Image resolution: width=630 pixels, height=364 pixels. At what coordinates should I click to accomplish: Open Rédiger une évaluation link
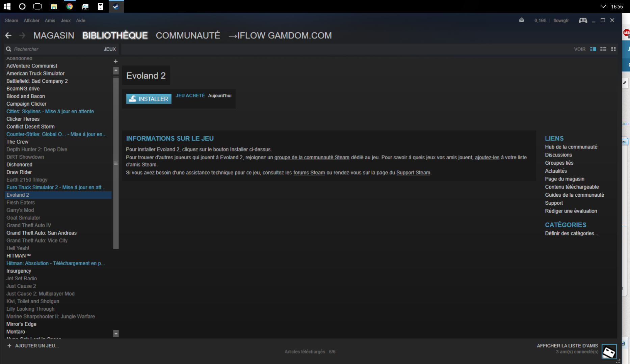point(571,211)
